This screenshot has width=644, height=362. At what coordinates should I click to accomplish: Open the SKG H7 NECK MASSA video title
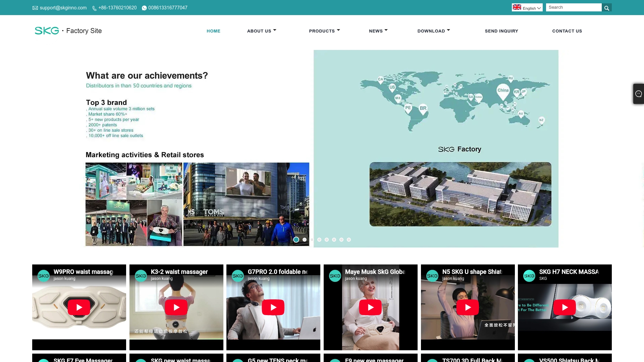569,272
